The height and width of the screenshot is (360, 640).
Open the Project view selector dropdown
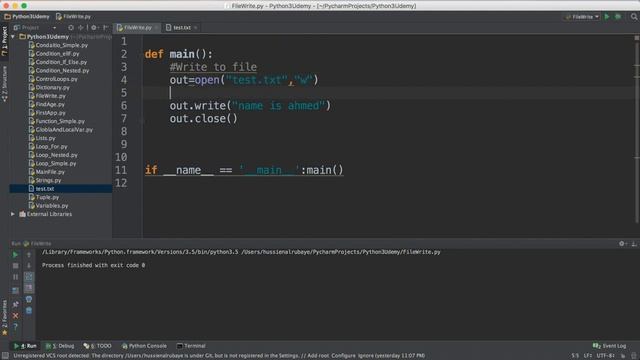coord(35,28)
